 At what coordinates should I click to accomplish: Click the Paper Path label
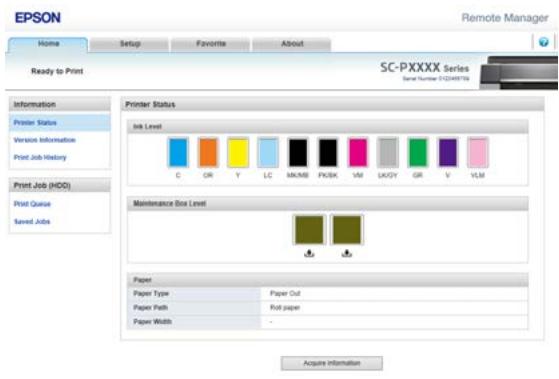(150, 307)
